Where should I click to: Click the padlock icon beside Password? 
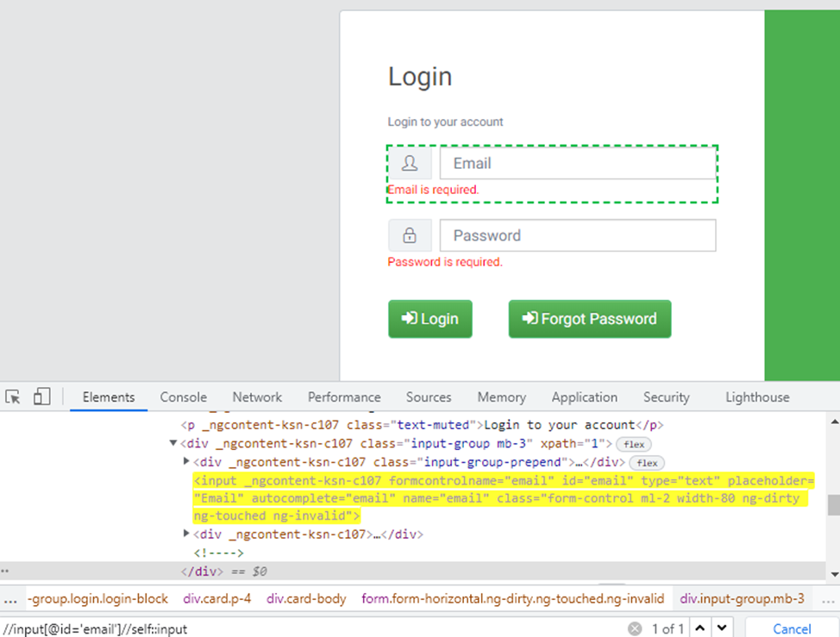(x=410, y=235)
